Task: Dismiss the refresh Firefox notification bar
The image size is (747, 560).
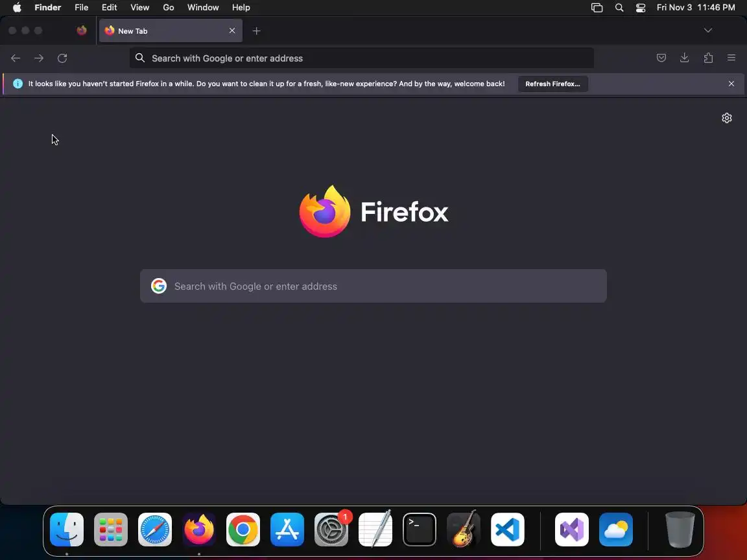Action: coord(731,84)
